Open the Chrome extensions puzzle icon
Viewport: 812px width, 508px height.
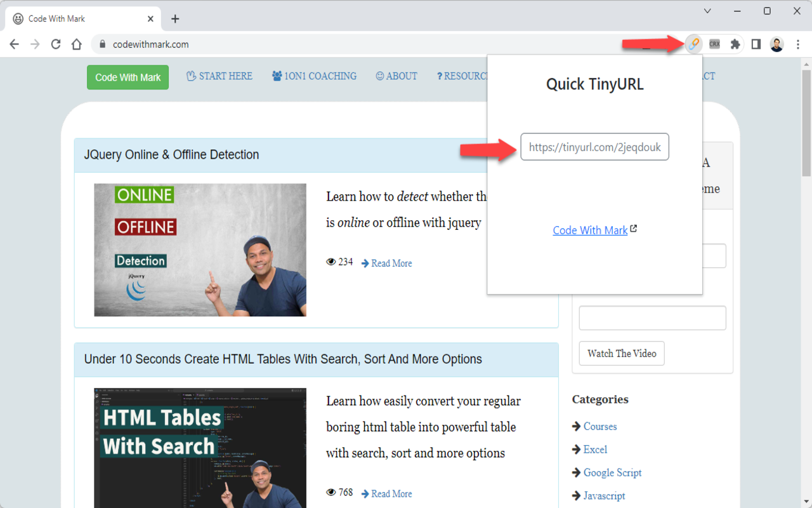click(735, 44)
